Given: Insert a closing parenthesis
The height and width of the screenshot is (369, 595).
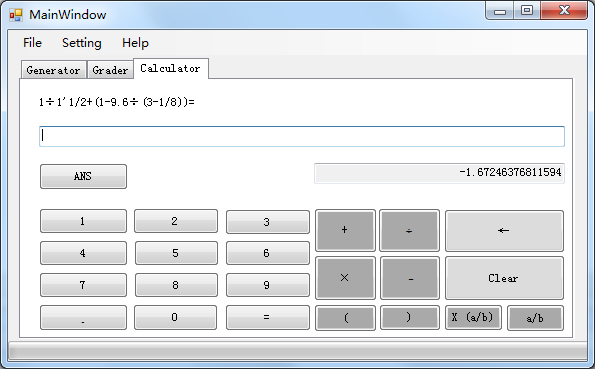Looking at the screenshot, I should click(410, 318).
